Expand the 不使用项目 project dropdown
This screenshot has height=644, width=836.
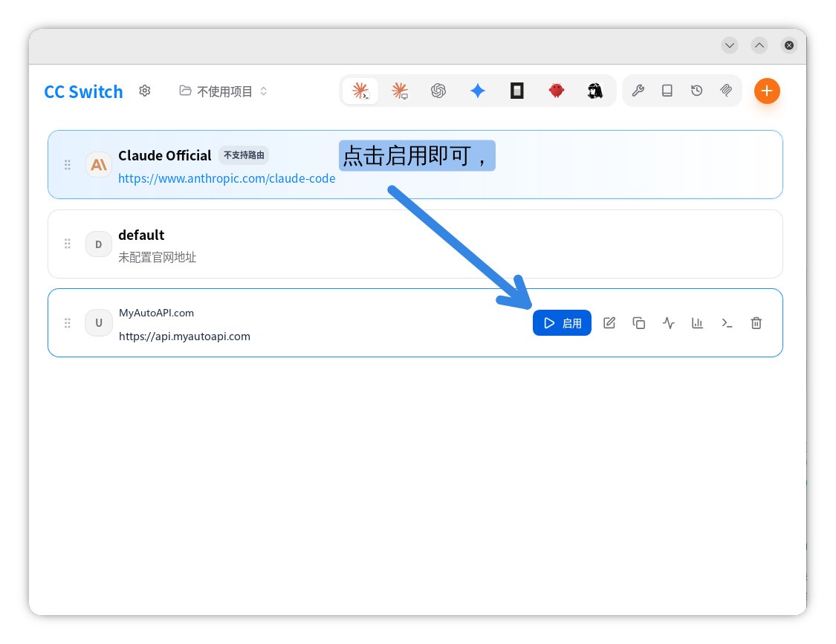point(224,91)
